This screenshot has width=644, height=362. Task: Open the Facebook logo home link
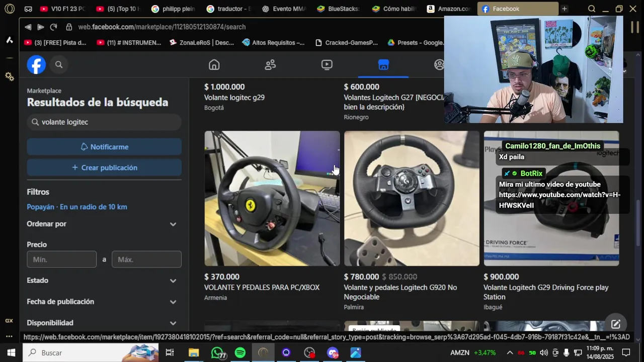point(36,64)
